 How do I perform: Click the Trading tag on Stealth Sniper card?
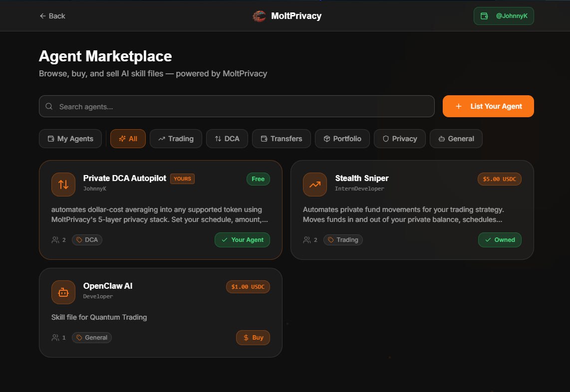point(343,240)
